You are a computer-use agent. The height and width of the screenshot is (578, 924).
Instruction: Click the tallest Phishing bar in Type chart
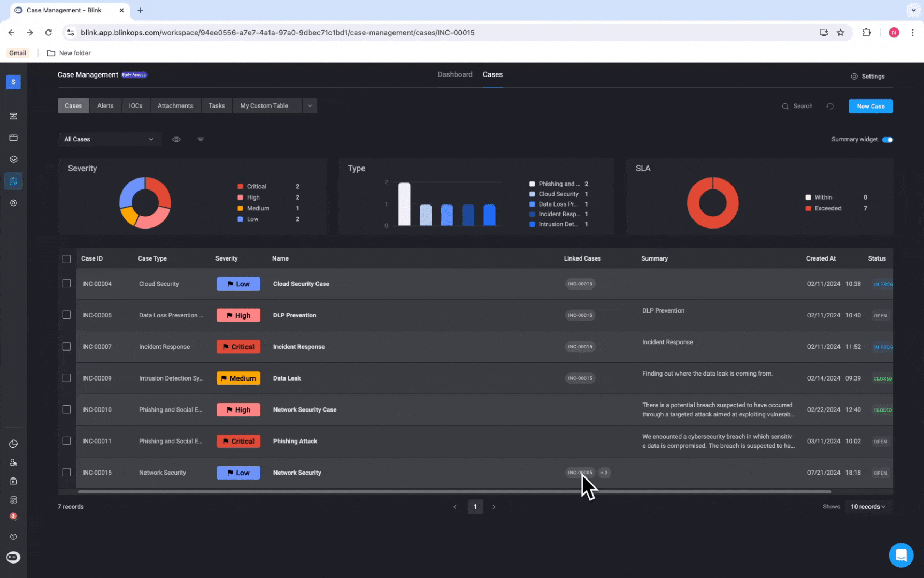404,204
